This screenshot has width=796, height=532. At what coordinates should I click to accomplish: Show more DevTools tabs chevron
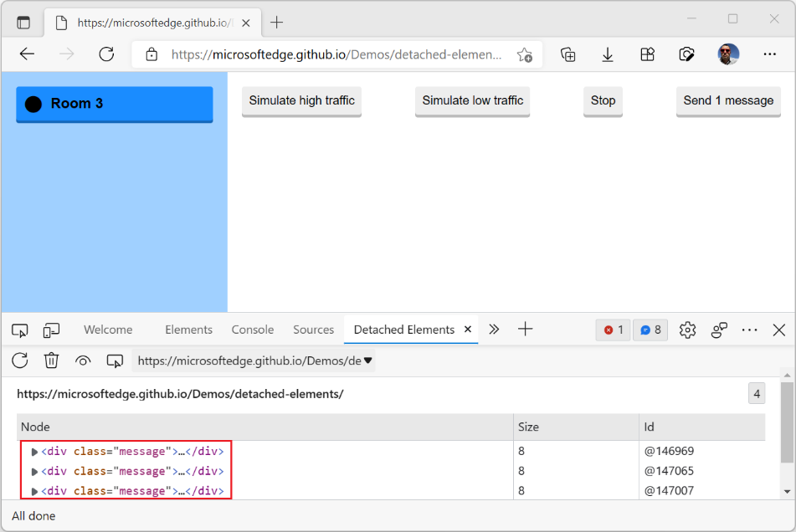(x=494, y=330)
